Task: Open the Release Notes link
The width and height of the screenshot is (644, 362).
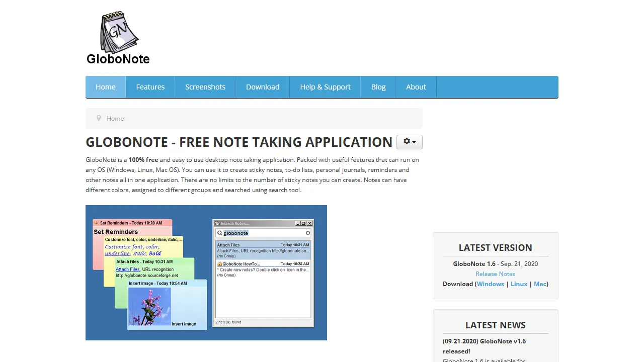Action: (495, 274)
